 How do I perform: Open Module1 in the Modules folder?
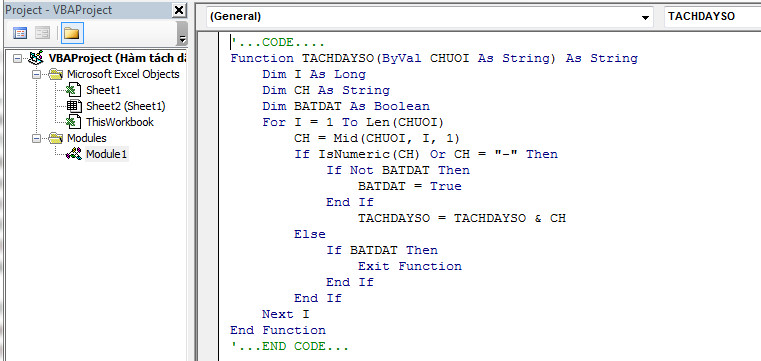pos(106,154)
